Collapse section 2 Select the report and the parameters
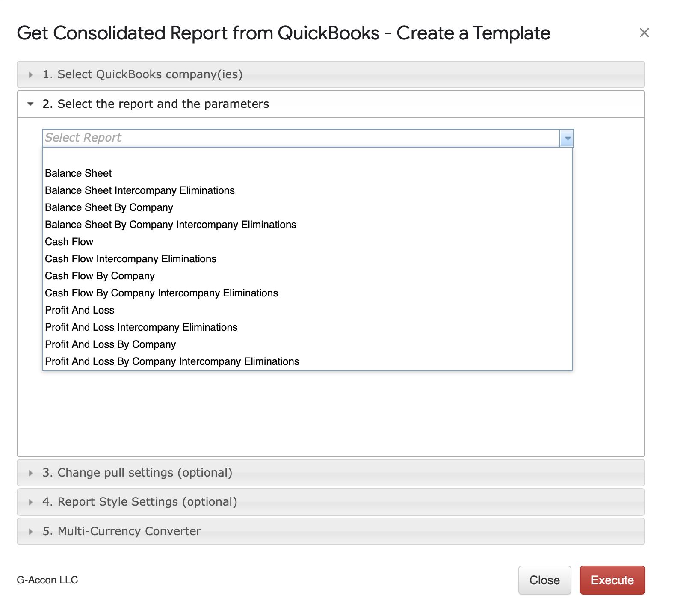This screenshot has height=616, width=674. [331, 104]
